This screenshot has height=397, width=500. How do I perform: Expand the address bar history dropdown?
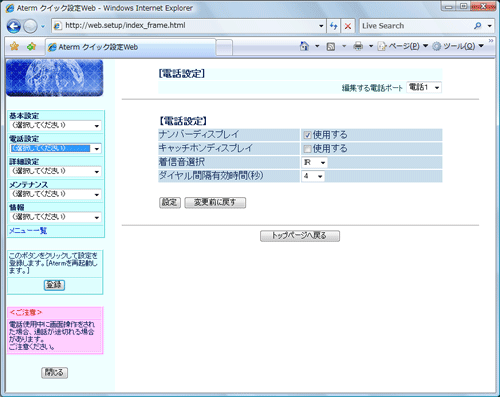tap(321, 26)
